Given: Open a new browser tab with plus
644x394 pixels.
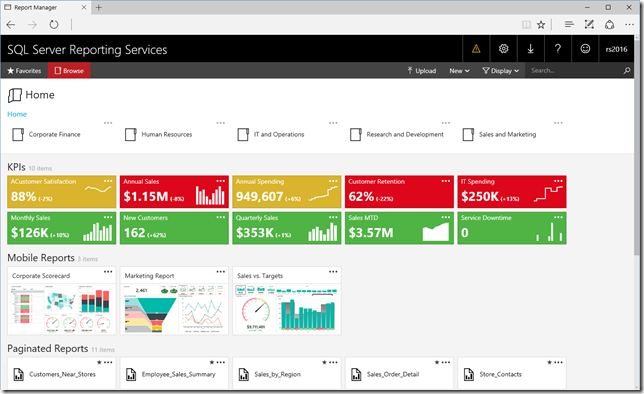Looking at the screenshot, I should (x=99, y=7).
